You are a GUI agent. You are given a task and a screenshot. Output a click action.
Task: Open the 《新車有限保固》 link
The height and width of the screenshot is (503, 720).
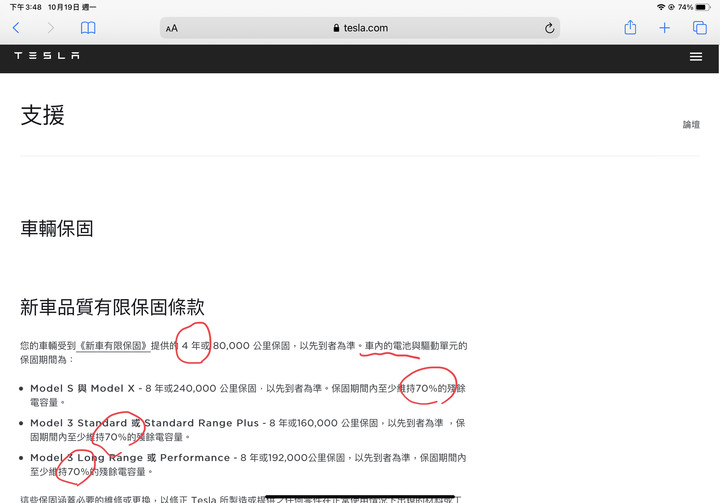(x=113, y=345)
